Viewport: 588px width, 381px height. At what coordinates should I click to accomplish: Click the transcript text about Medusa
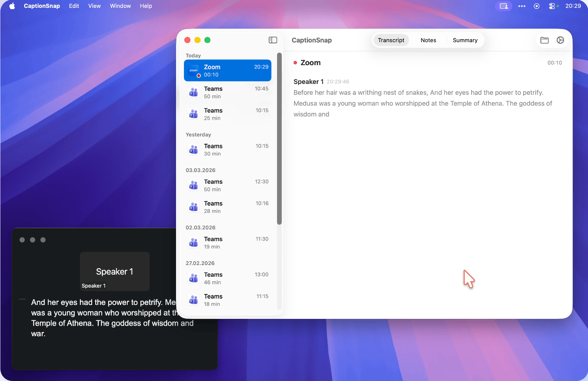(423, 104)
